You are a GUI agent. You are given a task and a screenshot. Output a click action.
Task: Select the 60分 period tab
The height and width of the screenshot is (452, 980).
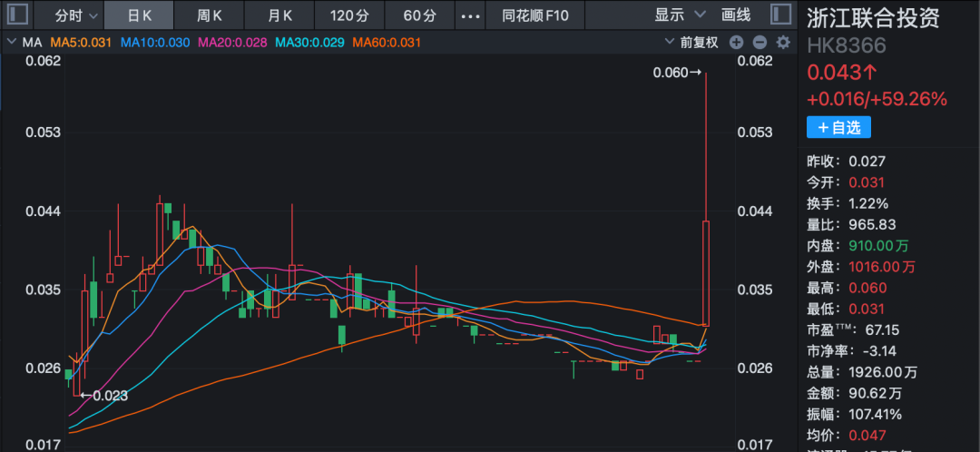(419, 15)
